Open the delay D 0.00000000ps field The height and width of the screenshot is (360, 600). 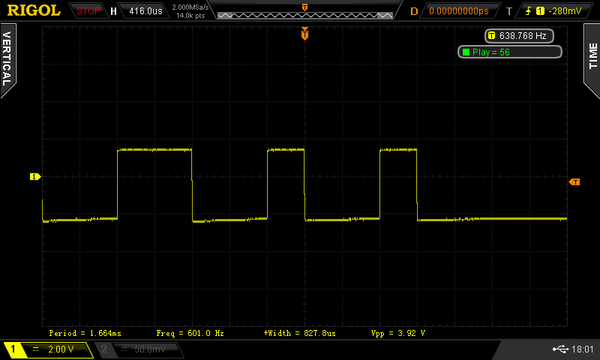coord(459,11)
